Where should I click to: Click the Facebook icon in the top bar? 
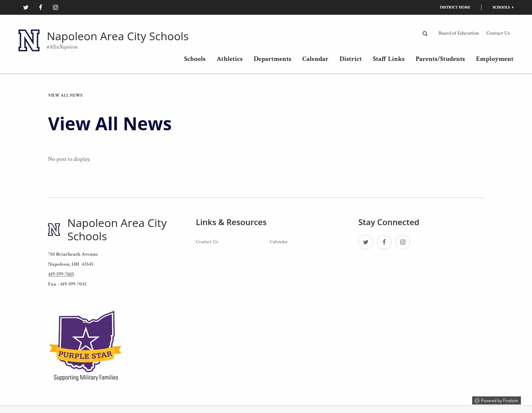point(40,7)
